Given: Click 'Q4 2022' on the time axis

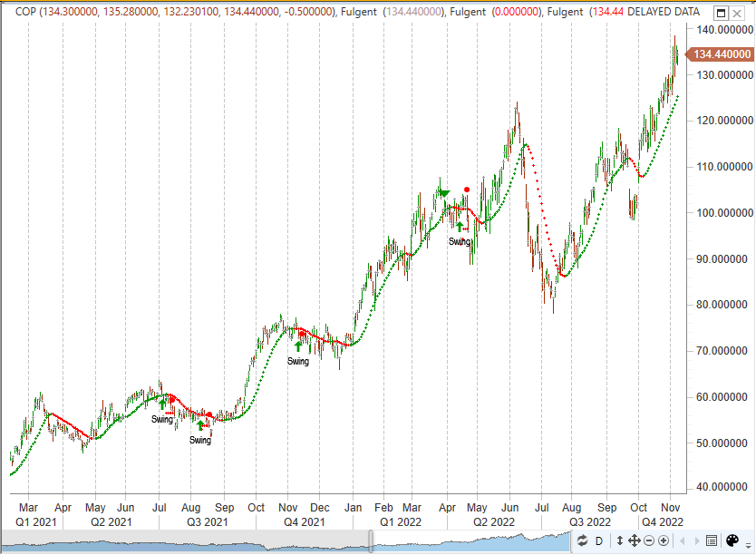Looking at the screenshot, I should click(x=663, y=522).
